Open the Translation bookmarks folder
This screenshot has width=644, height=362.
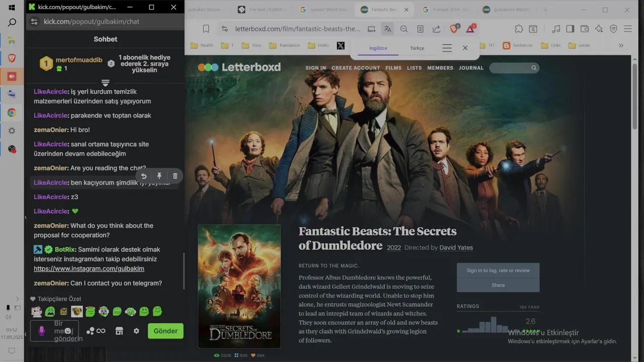285,45
